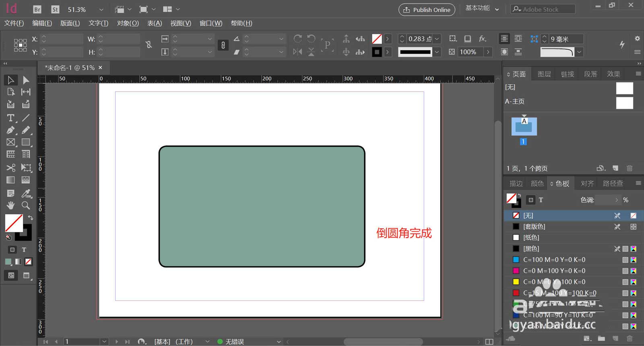Select the Eyedropper tool
Viewport: 644px width, 346px height.
coord(26,193)
